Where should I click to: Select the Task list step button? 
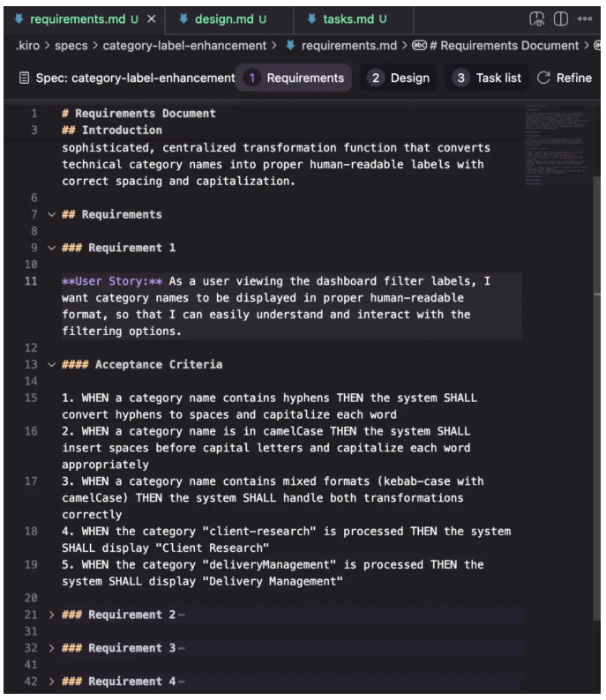click(486, 78)
